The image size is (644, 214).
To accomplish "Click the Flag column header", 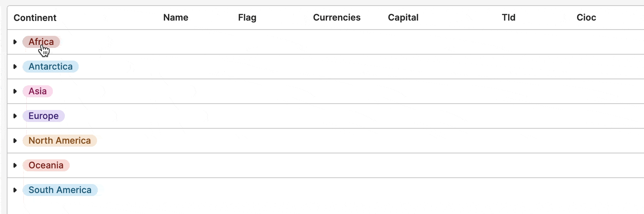I will point(247,18).
